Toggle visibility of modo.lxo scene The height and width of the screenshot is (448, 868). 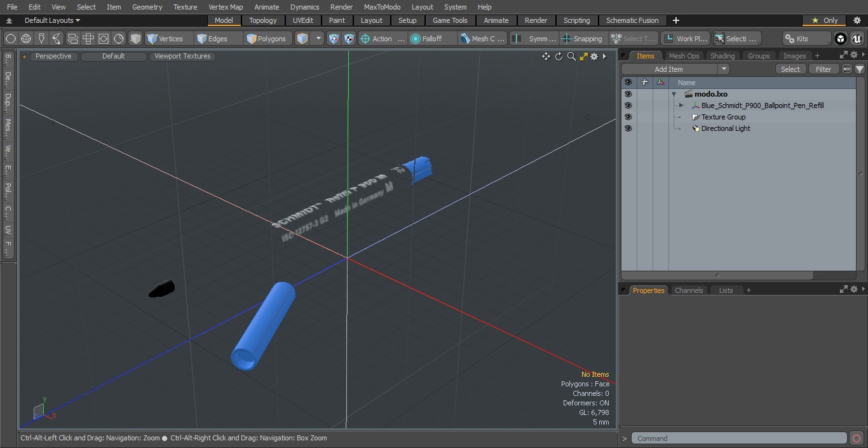tap(628, 94)
